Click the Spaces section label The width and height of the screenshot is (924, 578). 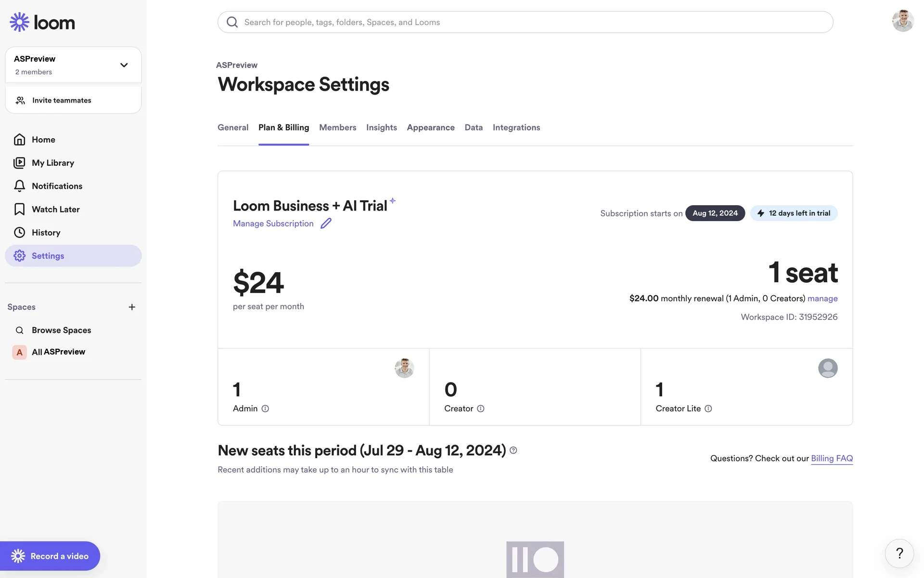click(x=21, y=307)
